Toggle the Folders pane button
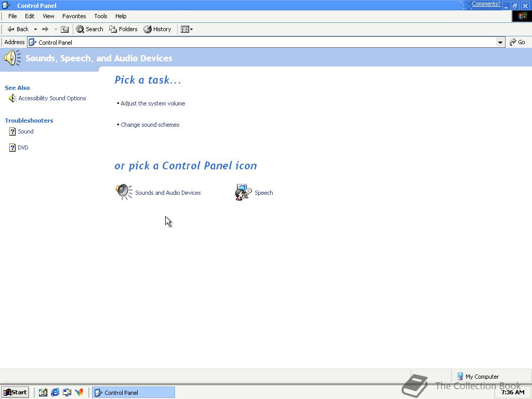The width and height of the screenshot is (532, 399). 123,29
